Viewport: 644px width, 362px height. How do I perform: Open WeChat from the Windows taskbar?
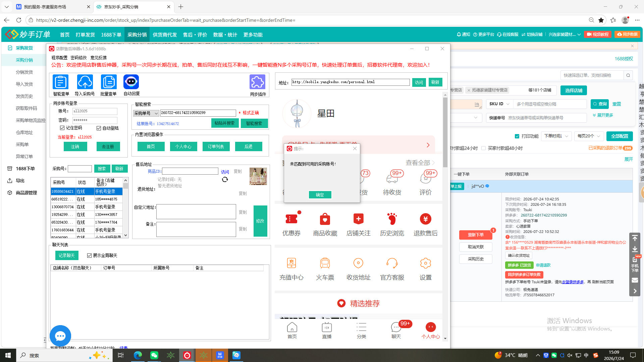point(154,355)
